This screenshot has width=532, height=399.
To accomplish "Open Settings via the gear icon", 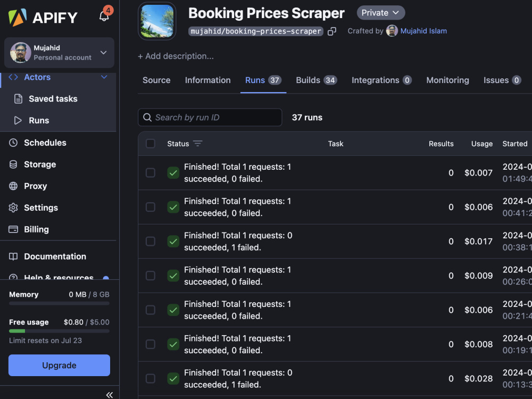I will pos(13,207).
